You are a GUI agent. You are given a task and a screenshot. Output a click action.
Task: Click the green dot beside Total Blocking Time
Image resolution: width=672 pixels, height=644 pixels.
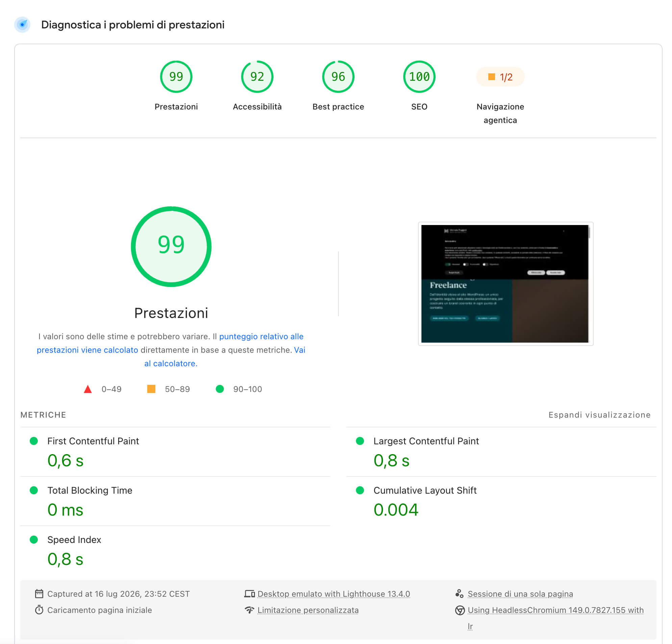(34, 490)
